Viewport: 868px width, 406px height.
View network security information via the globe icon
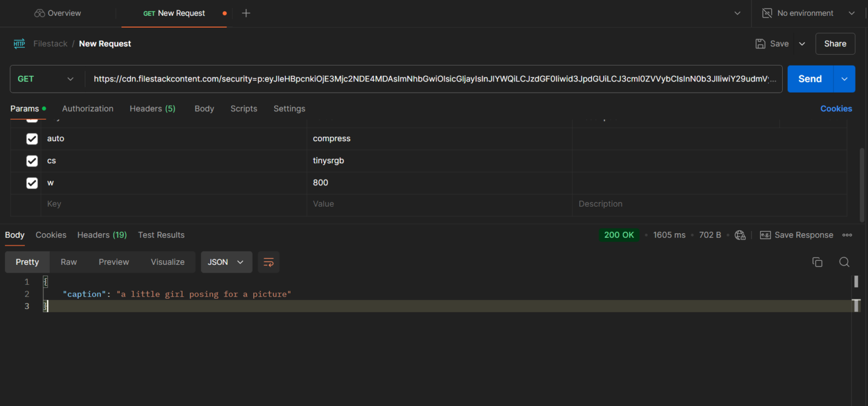(740, 235)
